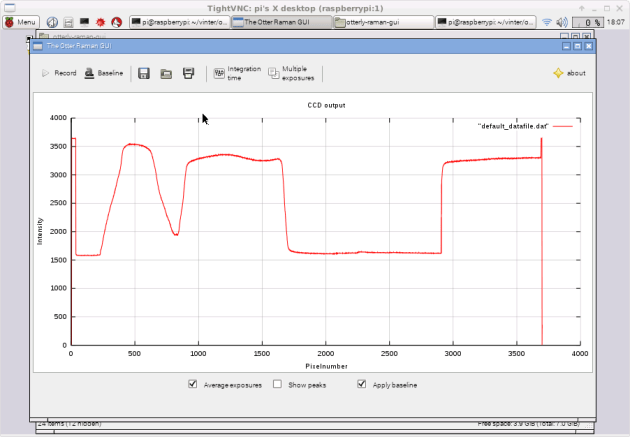Switch to last pi@raspberrypi terminal task
Viewport: 630px width, 437px height.
point(485,22)
